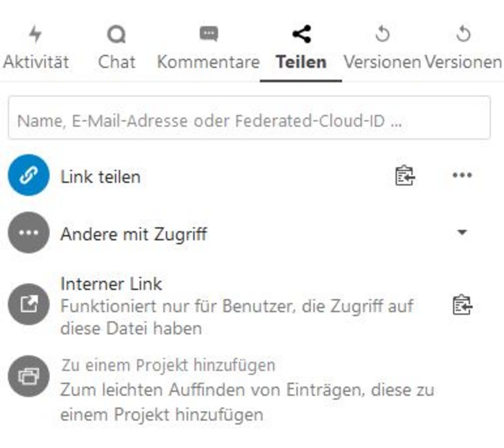Click the blue share link chain icon
Screen dimensions: 504x448
[x=28, y=175]
